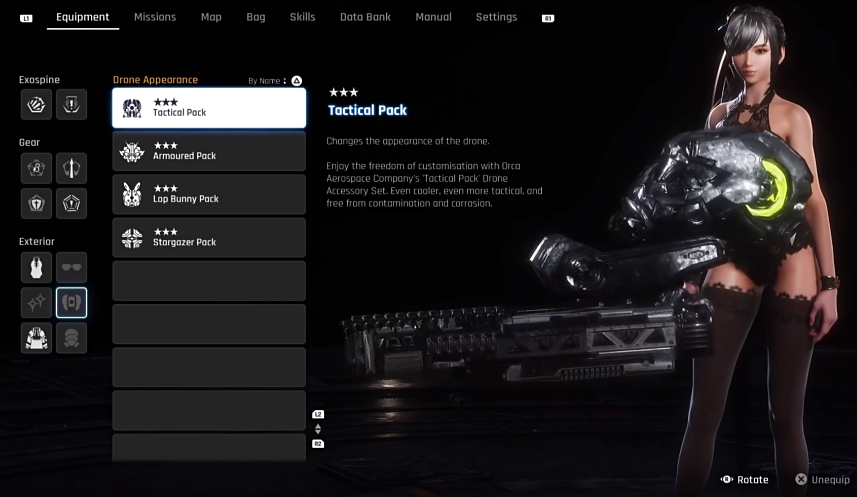Select the second Exospine slot with shield emblem
This screenshot has width=857, height=497.
click(x=71, y=104)
